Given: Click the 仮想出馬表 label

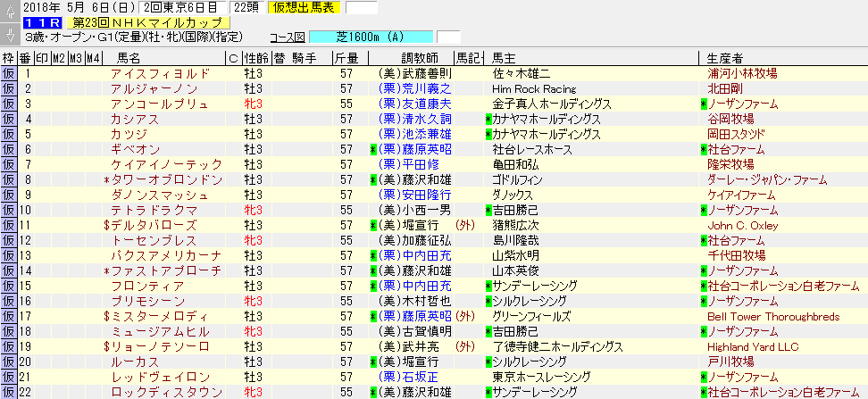Looking at the screenshot, I should [x=304, y=8].
